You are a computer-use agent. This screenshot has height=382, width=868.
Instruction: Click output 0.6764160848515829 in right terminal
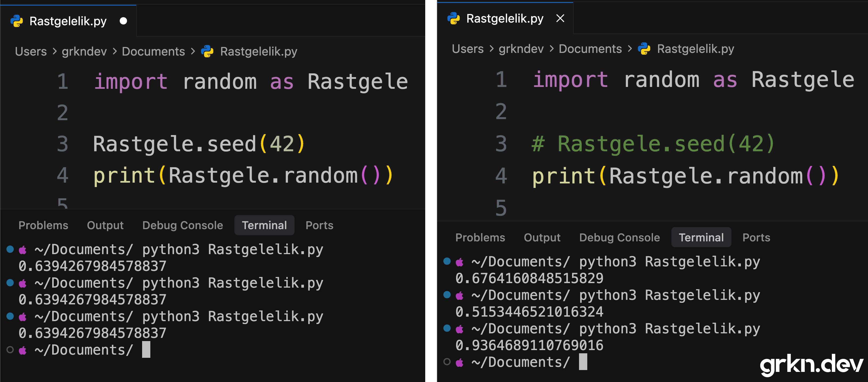pyautogui.click(x=529, y=278)
